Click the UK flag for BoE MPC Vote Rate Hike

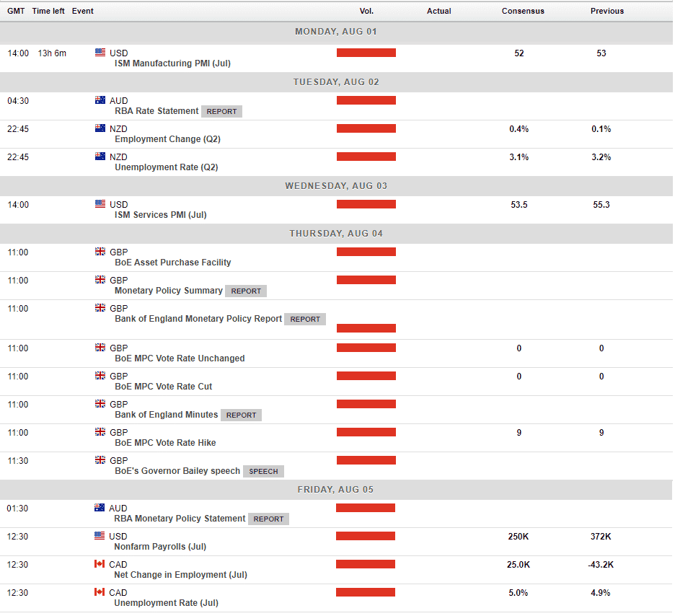click(100, 432)
